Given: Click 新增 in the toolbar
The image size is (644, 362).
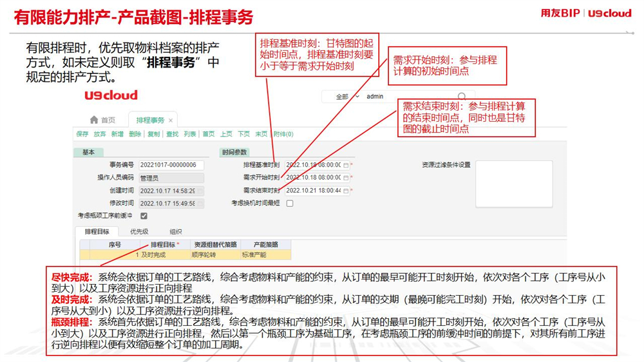Looking at the screenshot, I should (117, 134).
